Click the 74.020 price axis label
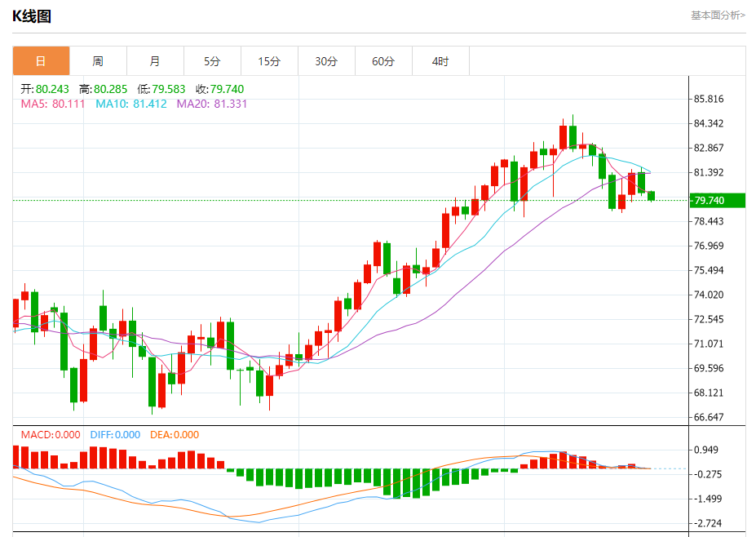 click(709, 295)
